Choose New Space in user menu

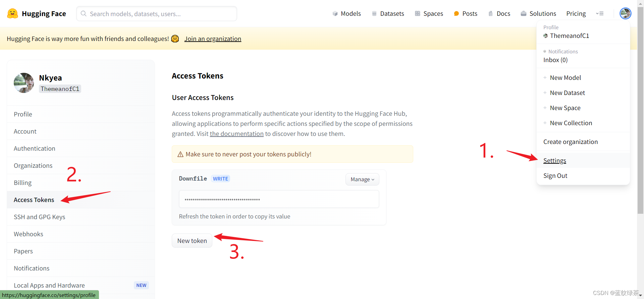pos(565,108)
